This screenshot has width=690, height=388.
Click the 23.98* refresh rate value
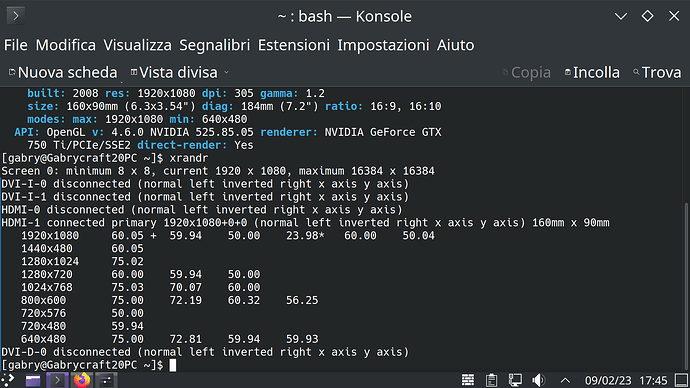305,236
